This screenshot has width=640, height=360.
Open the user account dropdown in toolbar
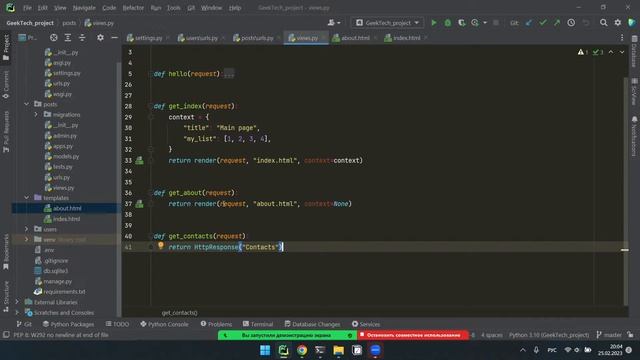click(333, 23)
